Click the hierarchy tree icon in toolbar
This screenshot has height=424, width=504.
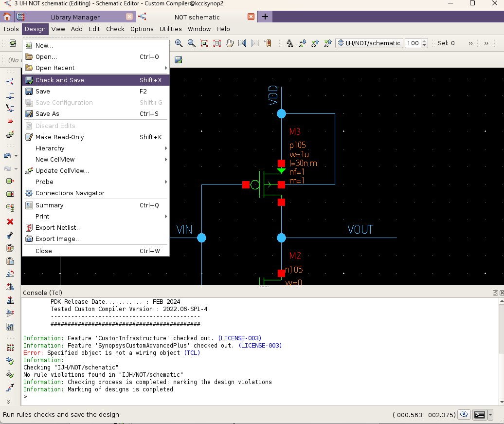290,43
